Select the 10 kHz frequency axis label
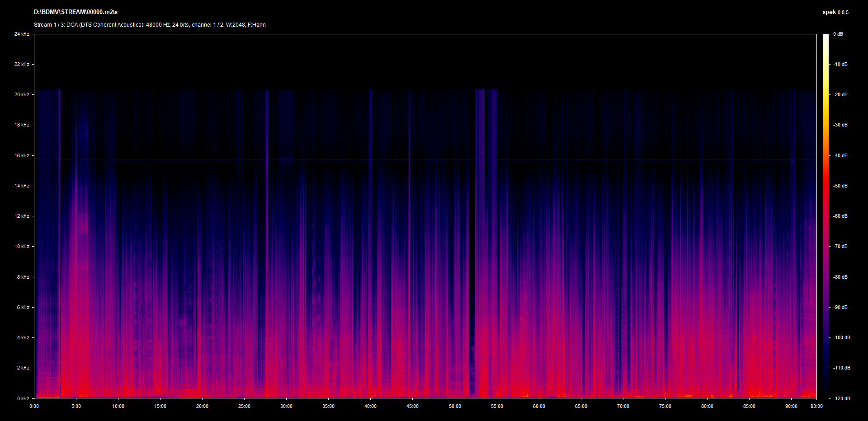This screenshot has height=421, width=868. 22,246
